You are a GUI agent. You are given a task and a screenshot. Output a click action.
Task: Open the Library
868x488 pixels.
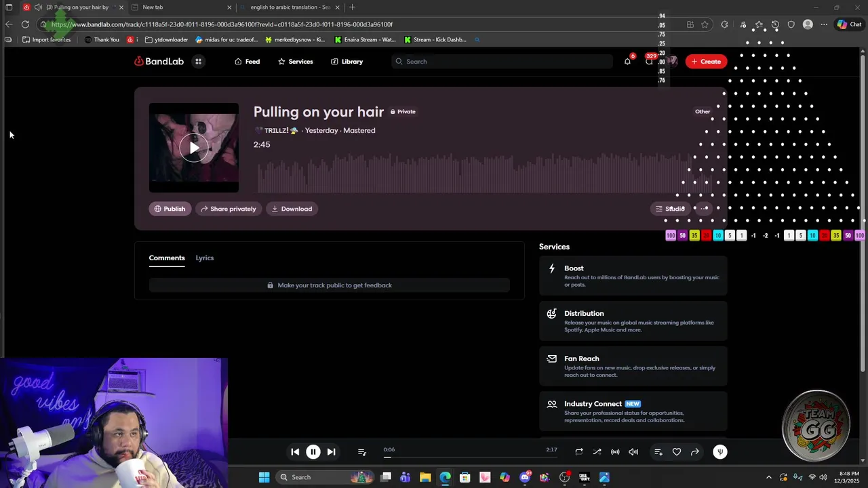click(x=347, y=61)
